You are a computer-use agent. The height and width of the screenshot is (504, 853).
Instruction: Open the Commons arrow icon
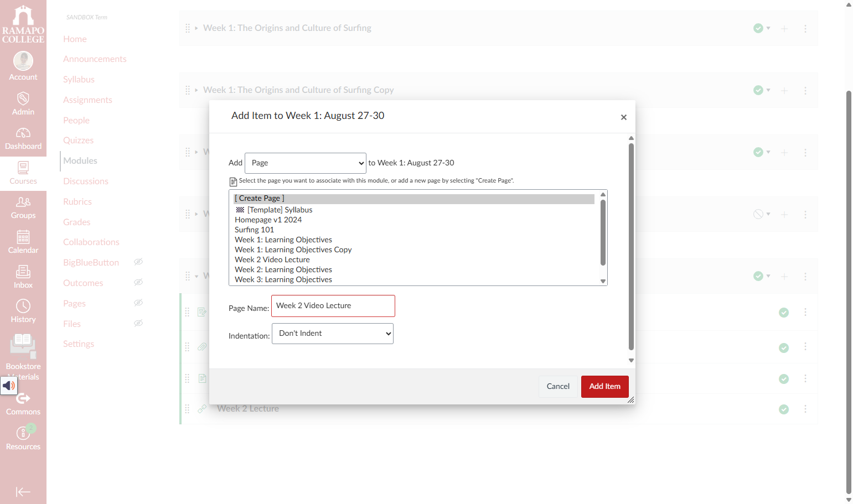pyautogui.click(x=23, y=398)
